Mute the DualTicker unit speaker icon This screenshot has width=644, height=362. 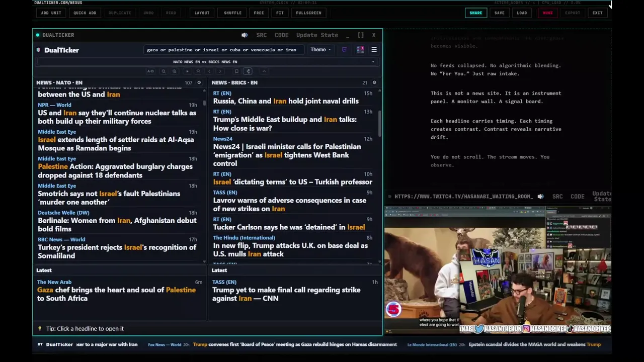(x=245, y=35)
